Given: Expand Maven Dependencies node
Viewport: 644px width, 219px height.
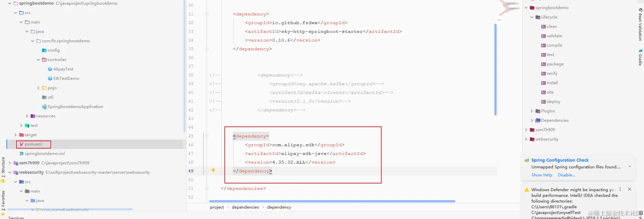Looking at the screenshot, I should (x=532, y=120).
